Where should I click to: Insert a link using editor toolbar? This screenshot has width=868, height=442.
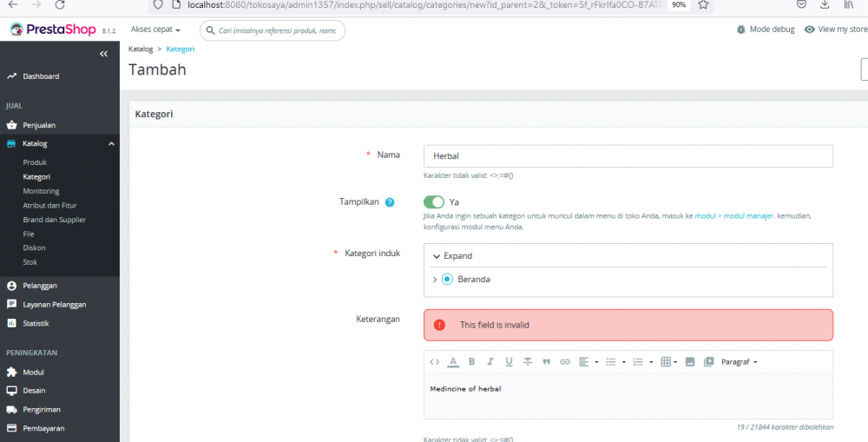click(565, 362)
